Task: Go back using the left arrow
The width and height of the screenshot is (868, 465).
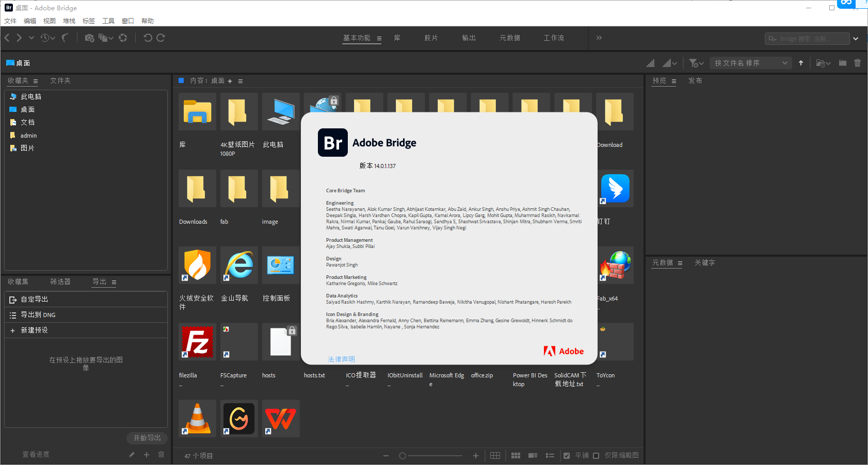Action: (x=7, y=38)
